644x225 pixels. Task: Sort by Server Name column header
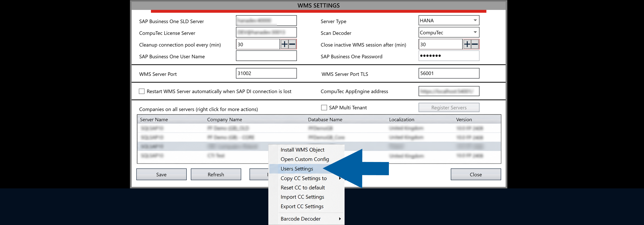pyautogui.click(x=154, y=119)
